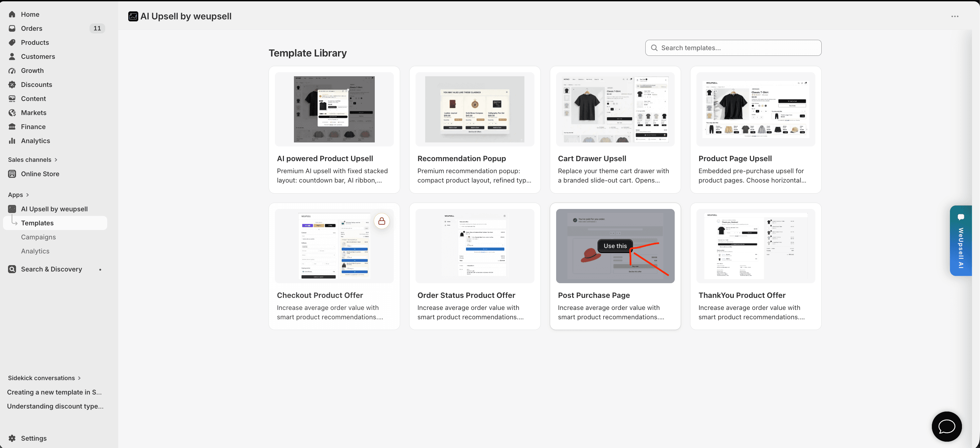Click the magnifier icon in template search
This screenshot has height=448, width=980.
click(654, 48)
